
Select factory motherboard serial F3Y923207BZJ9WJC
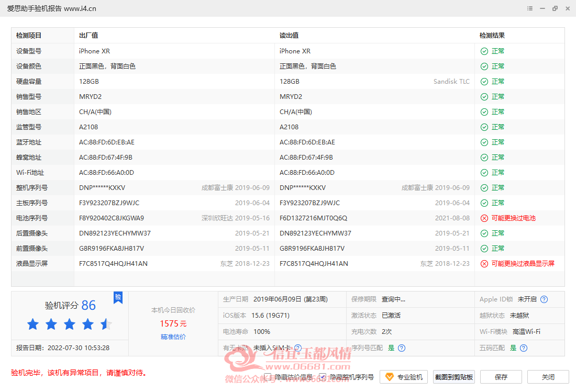pyautogui.click(x=109, y=204)
